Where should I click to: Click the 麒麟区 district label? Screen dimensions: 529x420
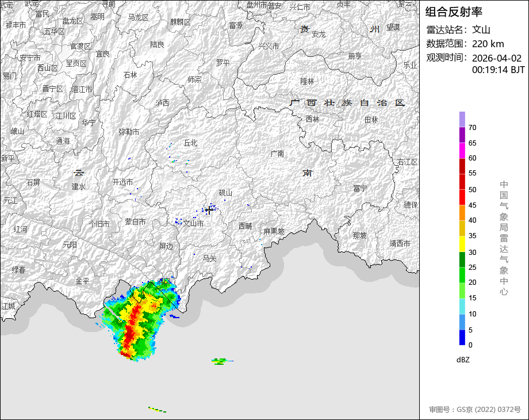click(181, 22)
